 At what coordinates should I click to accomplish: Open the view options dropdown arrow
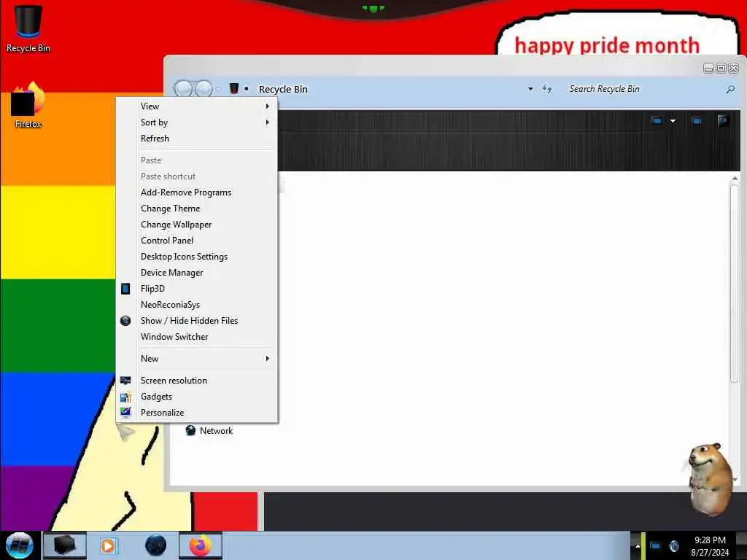[x=673, y=121]
